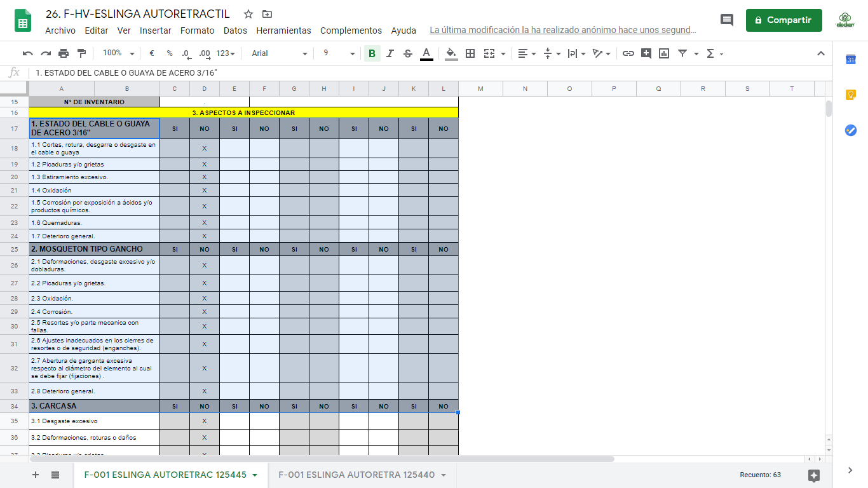Click the Compartir button

tap(783, 20)
